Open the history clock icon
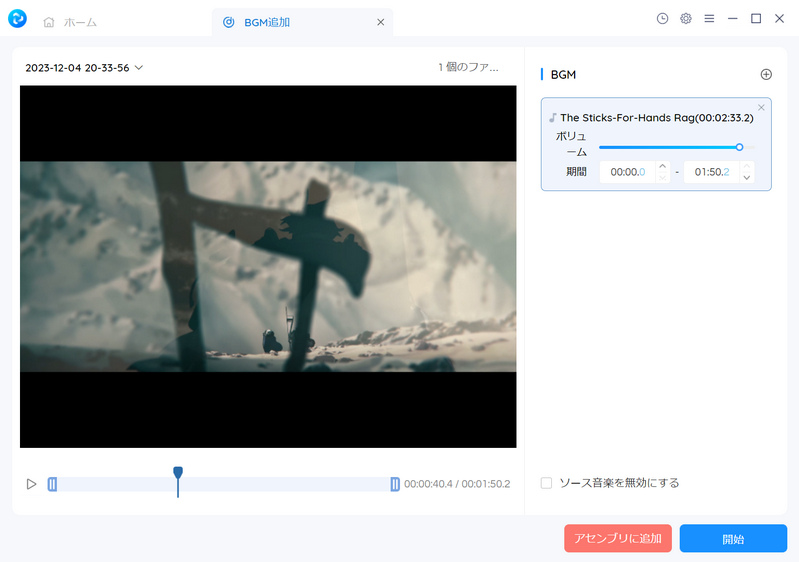Image resolution: width=799 pixels, height=562 pixels. (662, 18)
